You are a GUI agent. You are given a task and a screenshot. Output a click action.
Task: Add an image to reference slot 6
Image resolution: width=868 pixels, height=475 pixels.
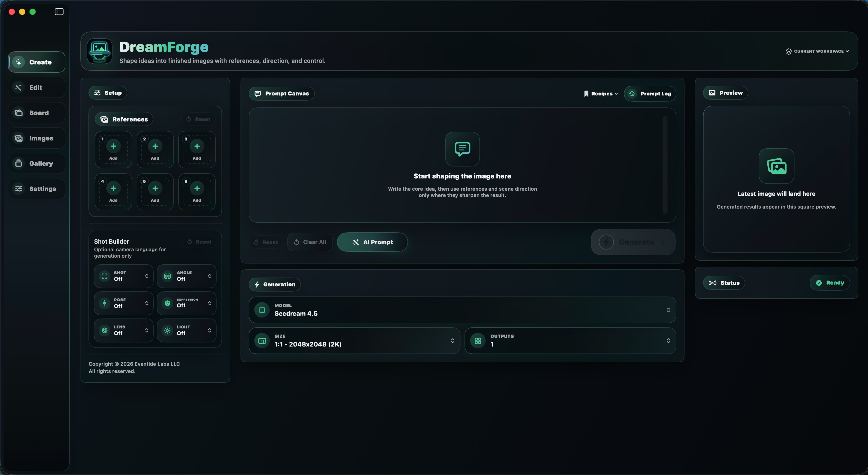click(x=197, y=192)
